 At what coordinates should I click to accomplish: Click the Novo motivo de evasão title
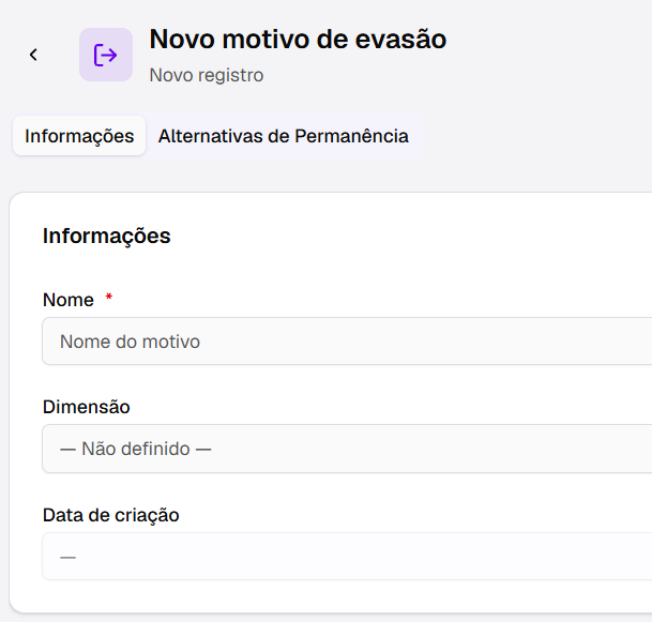(298, 39)
